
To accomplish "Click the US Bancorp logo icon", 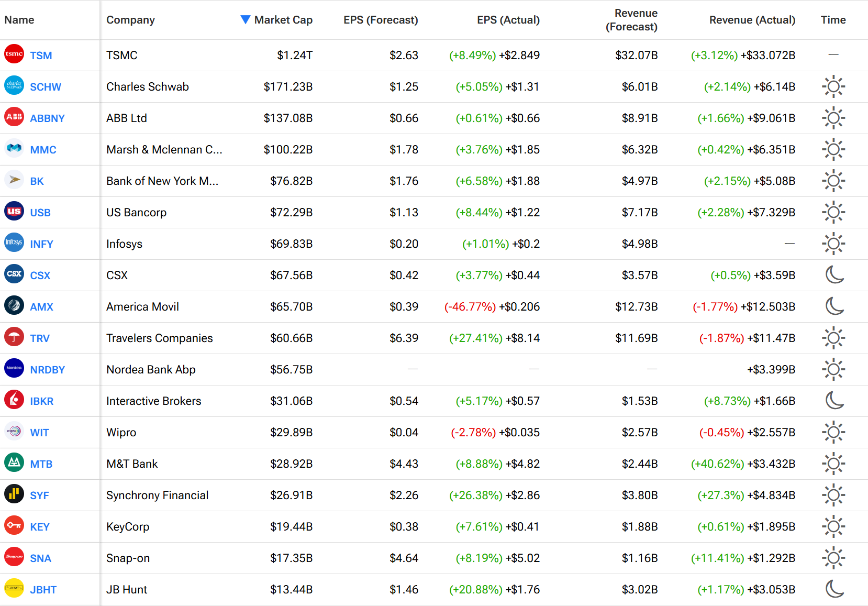I will (x=14, y=211).
